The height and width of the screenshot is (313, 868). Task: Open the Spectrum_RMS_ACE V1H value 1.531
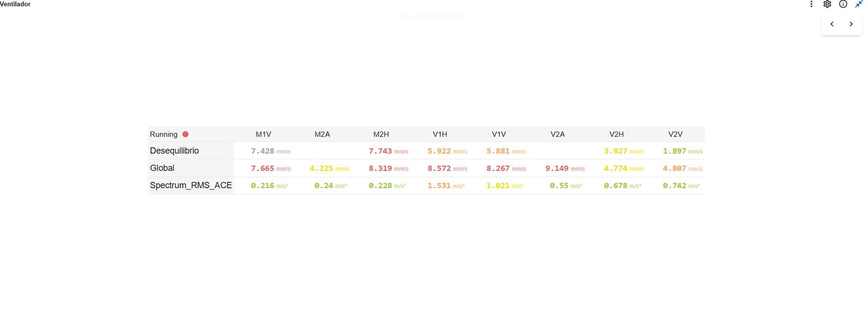pos(446,186)
